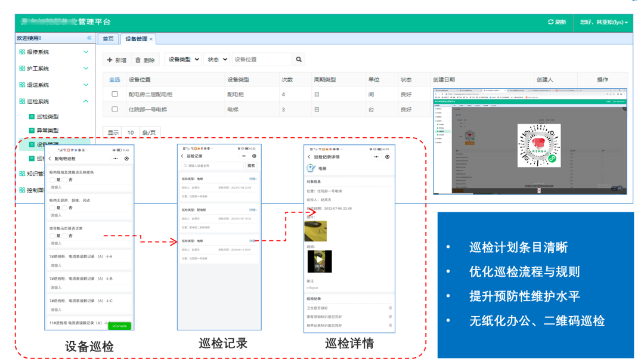The width and height of the screenshot is (644, 362).
Task: Click the search magnifier icon beside 设备位置
Action: pyautogui.click(x=299, y=60)
